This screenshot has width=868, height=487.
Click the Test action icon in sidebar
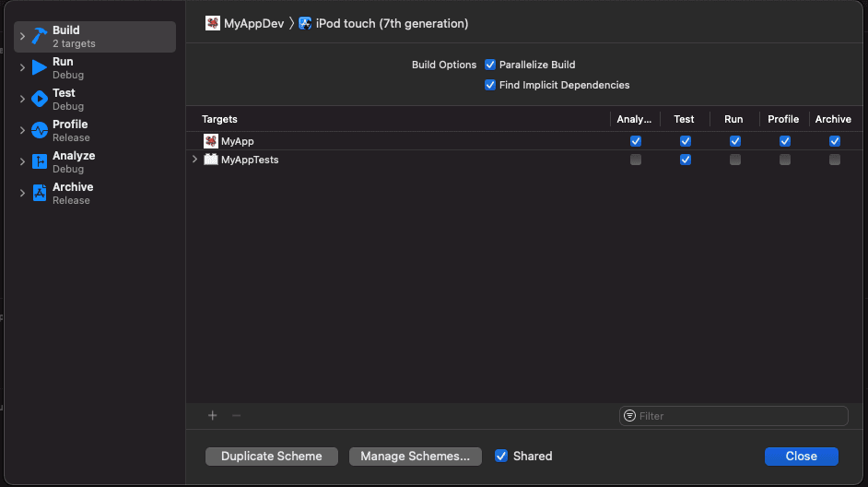39,99
